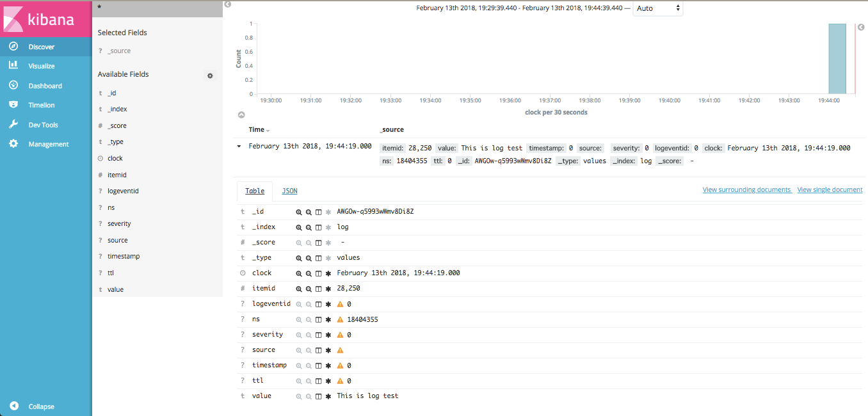Select Discover in the sidebar menu
The image size is (868, 416).
pyautogui.click(x=42, y=45)
